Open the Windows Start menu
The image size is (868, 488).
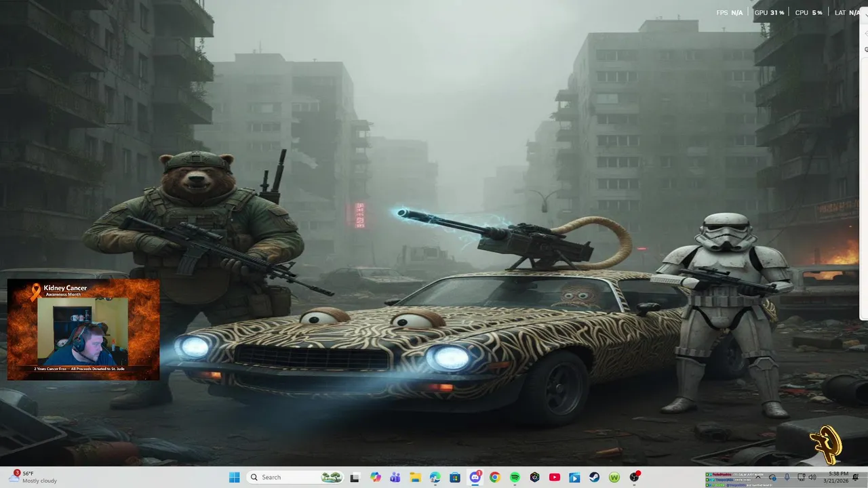click(x=235, y=477)
